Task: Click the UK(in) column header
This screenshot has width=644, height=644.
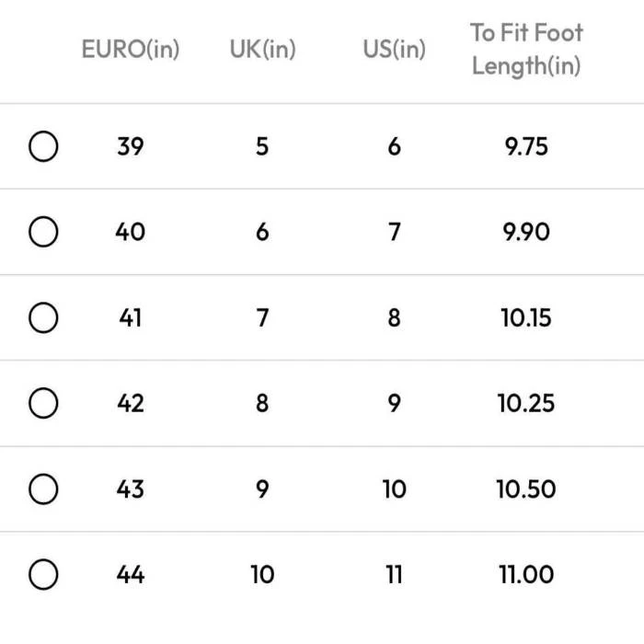Action: [262, 50]
